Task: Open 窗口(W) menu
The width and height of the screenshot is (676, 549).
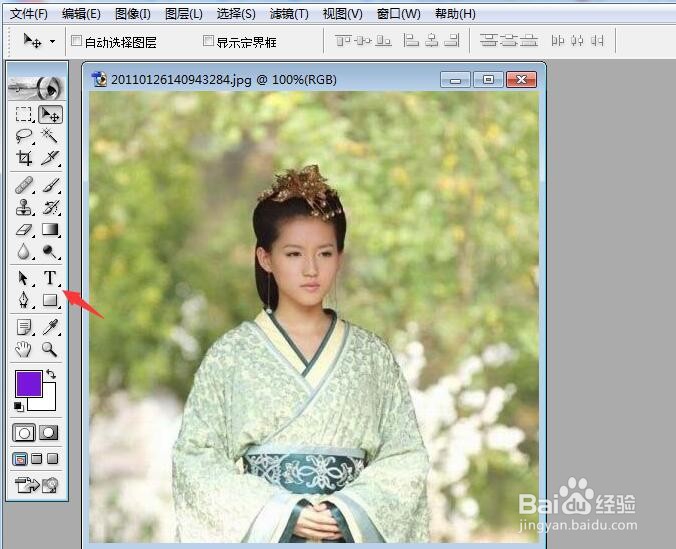Action: coord(398,14)
